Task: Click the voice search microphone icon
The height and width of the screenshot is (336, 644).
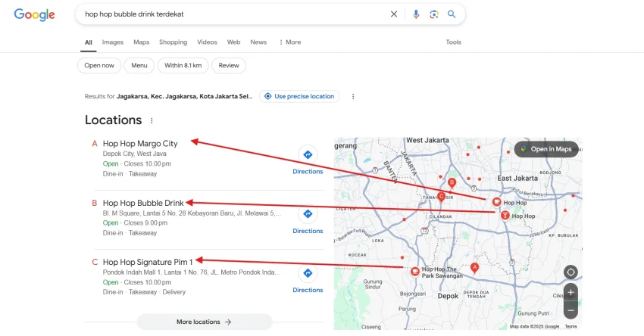Action: [x=415, y=14]
